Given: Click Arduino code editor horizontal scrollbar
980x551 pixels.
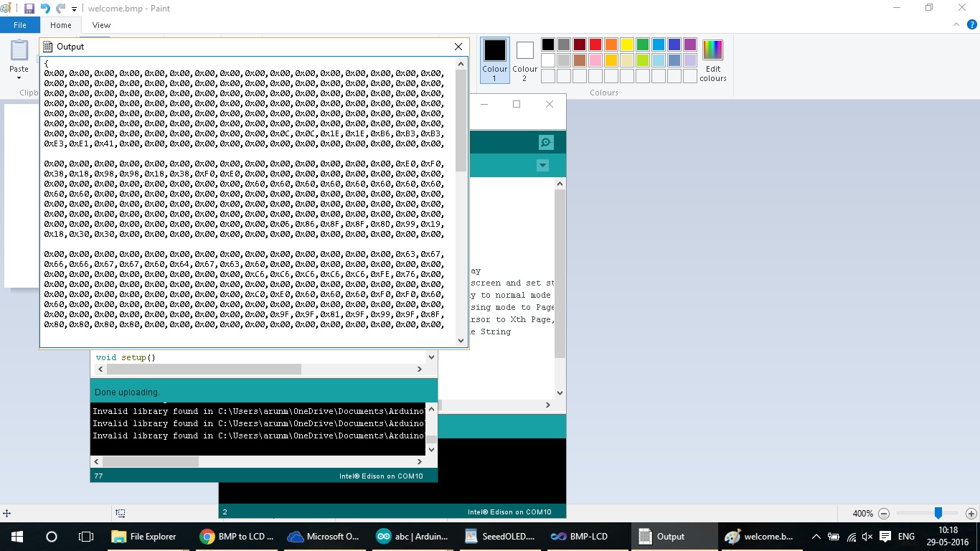Looking at the screenshot, I should pyautogui.click(x=260, y=369).
